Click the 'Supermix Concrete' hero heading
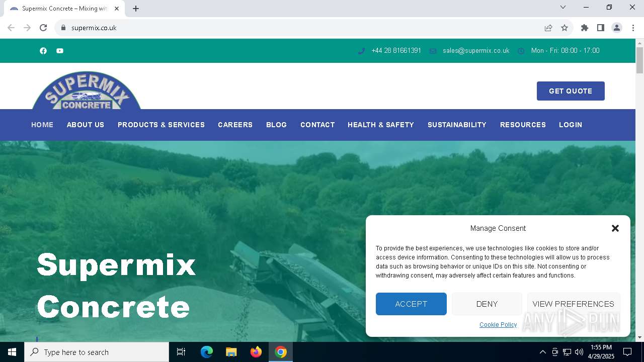This screenshot has height=362, width=644. point(116,286)
